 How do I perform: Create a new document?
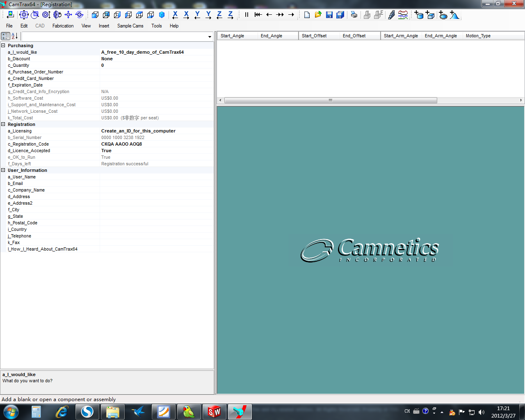click(307, 15)
